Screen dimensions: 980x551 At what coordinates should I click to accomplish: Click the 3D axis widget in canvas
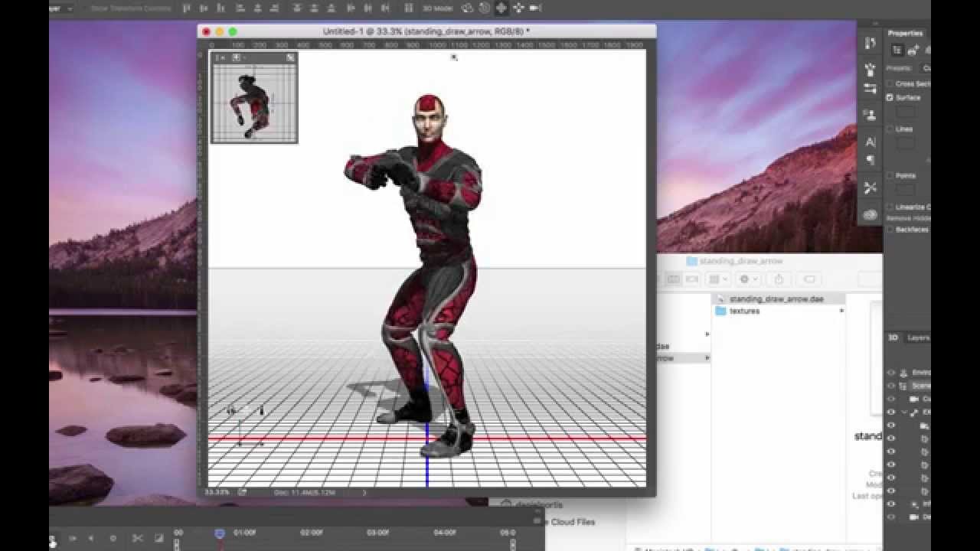coord(247,427)
